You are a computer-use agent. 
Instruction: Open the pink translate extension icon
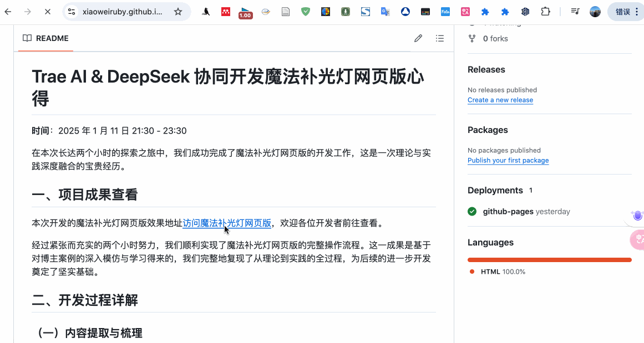pyautogui.click(x=465, y=12)
